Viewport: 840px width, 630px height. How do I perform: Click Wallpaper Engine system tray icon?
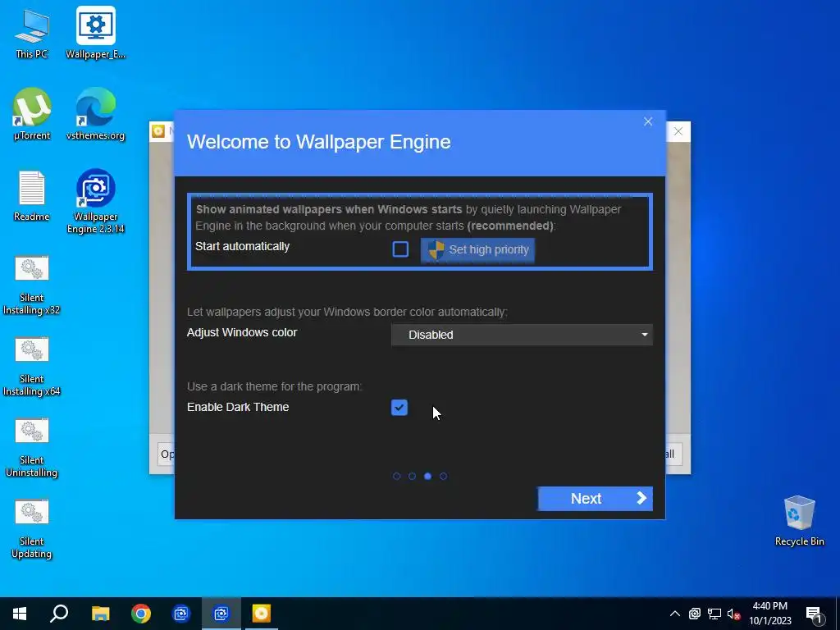click(x=695, y=614)
